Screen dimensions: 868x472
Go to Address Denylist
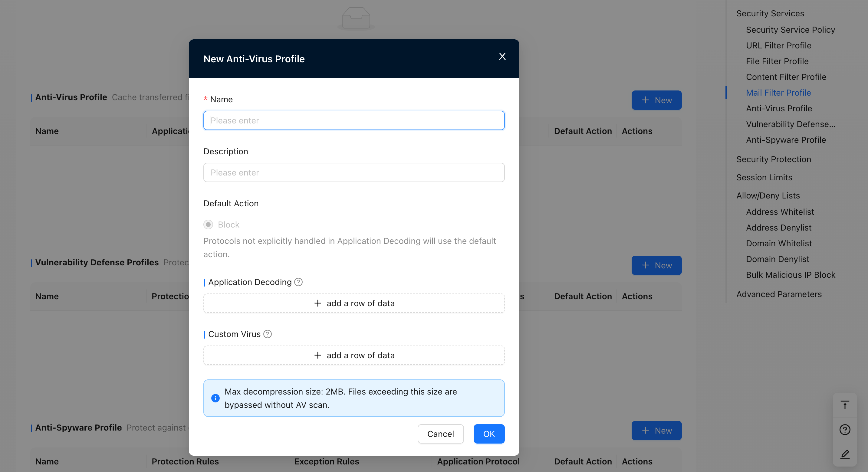[x=778, y=228]
